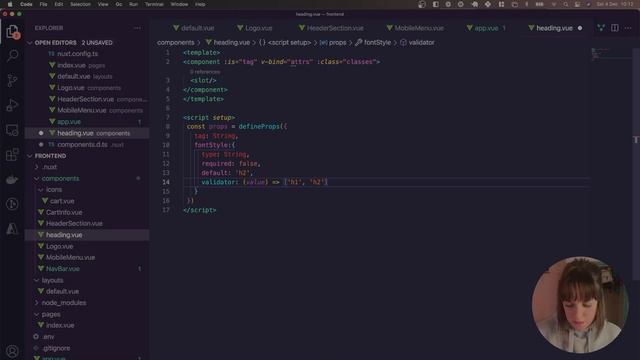Click the editor minimap

(x=610, y=54)
